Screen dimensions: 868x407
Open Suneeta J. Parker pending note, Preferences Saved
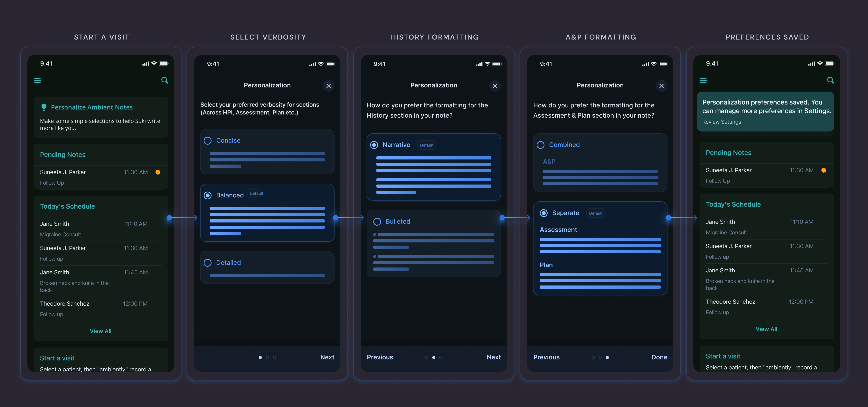click(767, 175)
